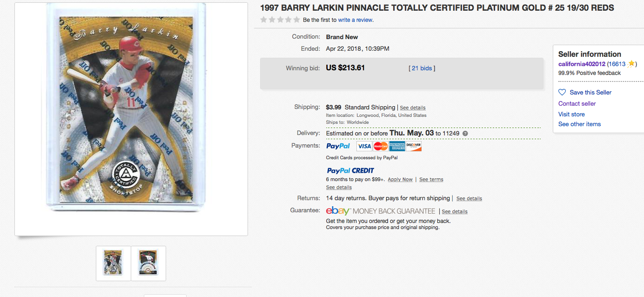
Task: Click the PayPal logo in Payments
Action: pos(338,146)
